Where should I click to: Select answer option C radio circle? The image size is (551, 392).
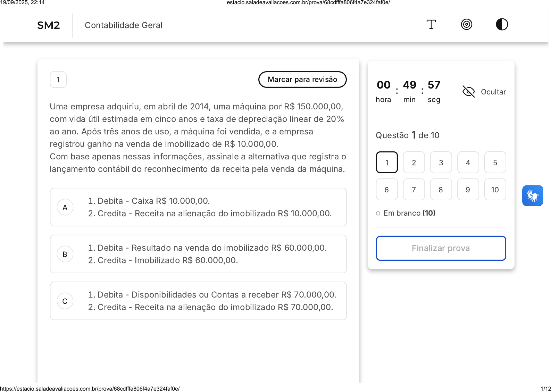click(65, 301)
